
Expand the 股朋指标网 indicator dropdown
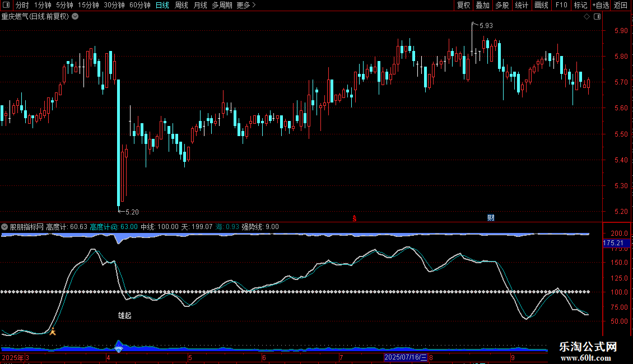point(5,227)
